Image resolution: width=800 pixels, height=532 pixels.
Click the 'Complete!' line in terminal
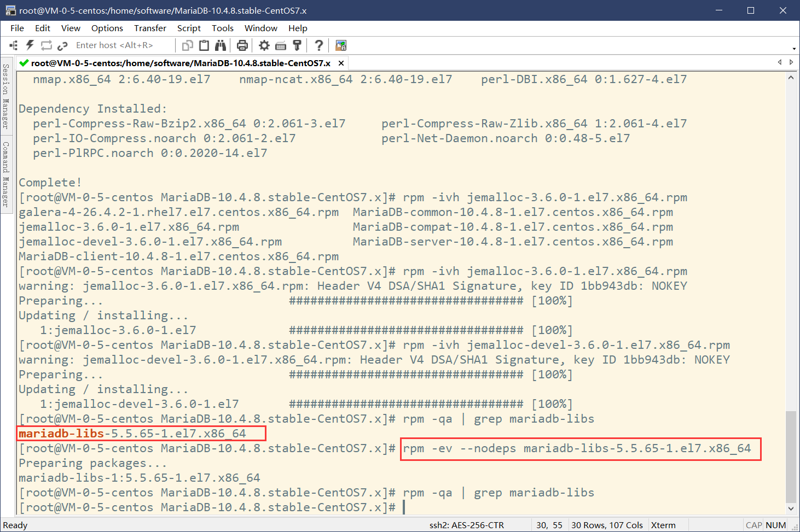(50, 183)
